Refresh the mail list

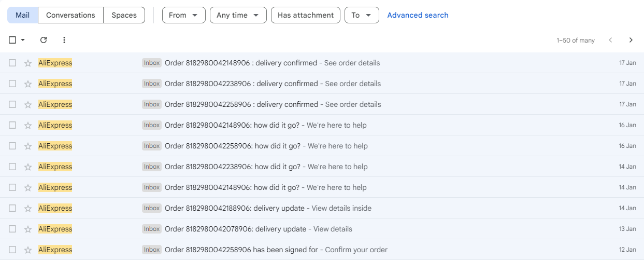[x=44, y=40]
